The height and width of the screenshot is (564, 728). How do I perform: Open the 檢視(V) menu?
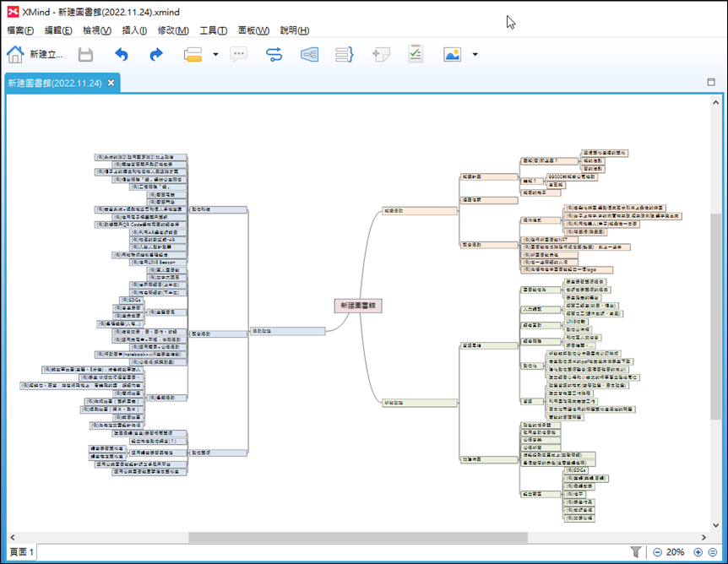coord(97,30)
